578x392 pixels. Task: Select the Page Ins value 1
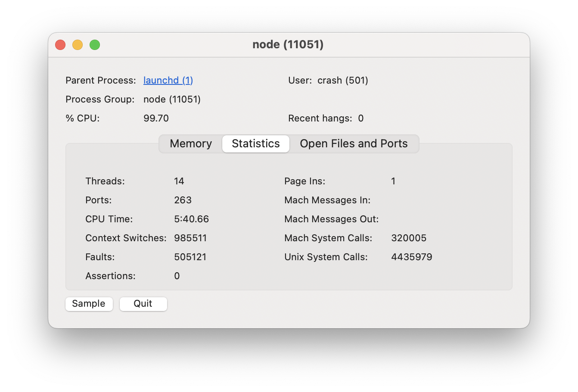393,181
